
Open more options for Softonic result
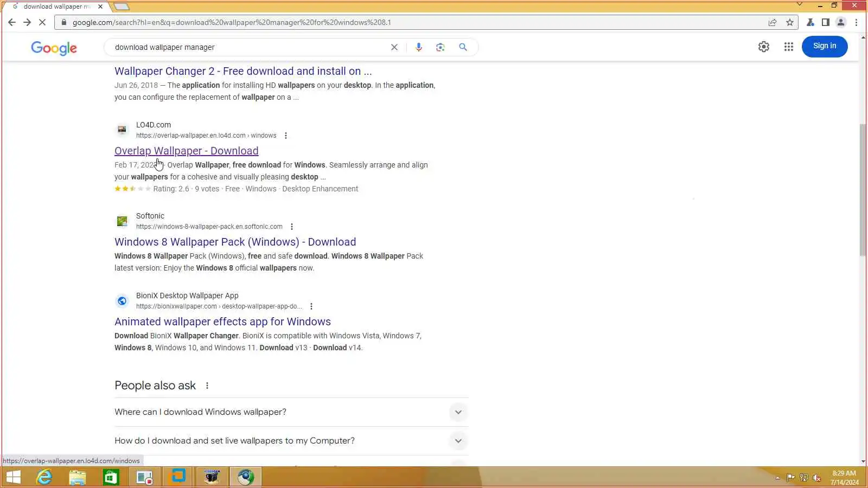click(292, 227)
